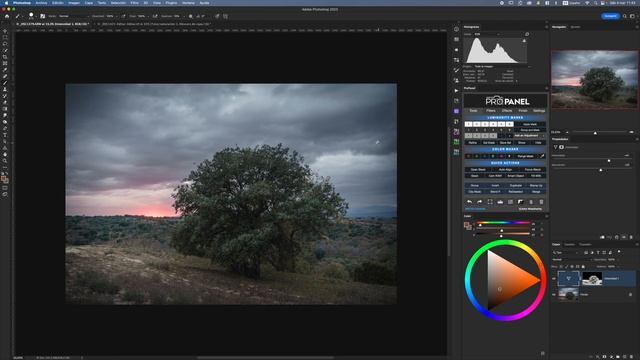Switch to the Trazados tab
This screenshot has width=640, height=360.
tap(585, 244)
